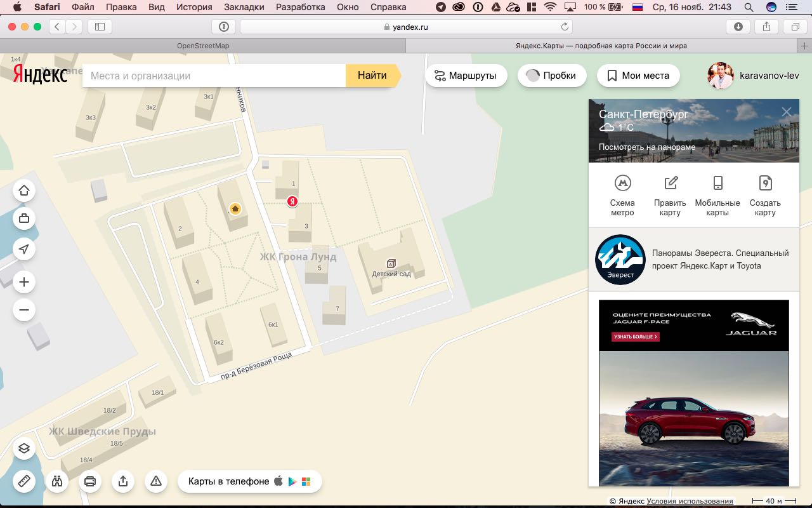Viewport: 812px width, 508px height.
Task: Open karavanov-lev user profile
Action: [x=754, y=76]
